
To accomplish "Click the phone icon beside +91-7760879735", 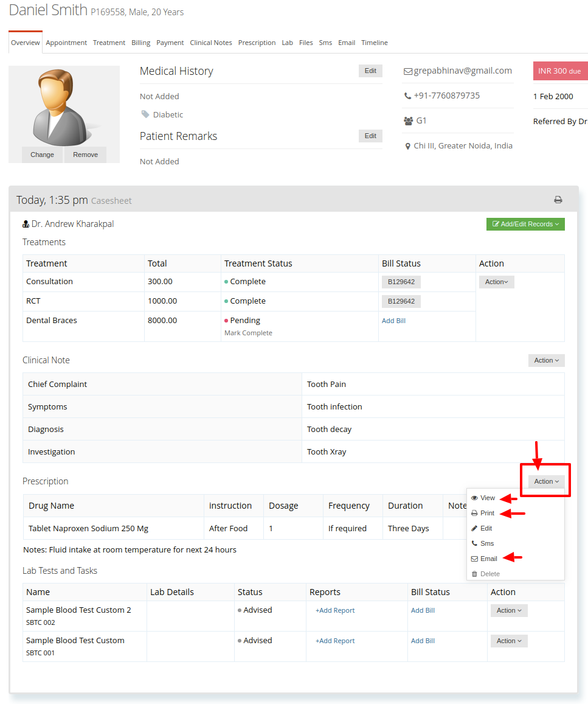I will pos(407,96).
